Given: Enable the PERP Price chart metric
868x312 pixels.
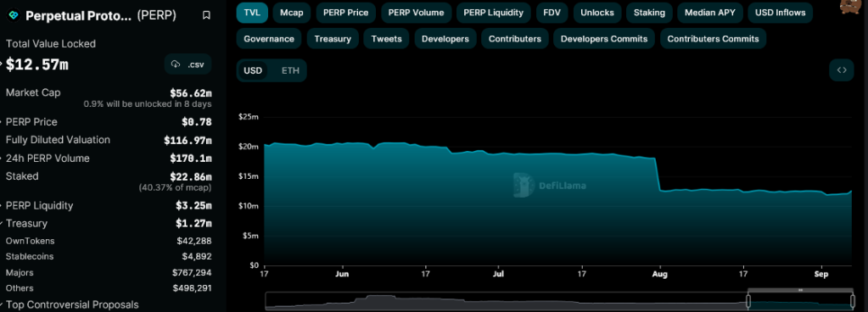Looking at the screenshot, I should point(346,12).
